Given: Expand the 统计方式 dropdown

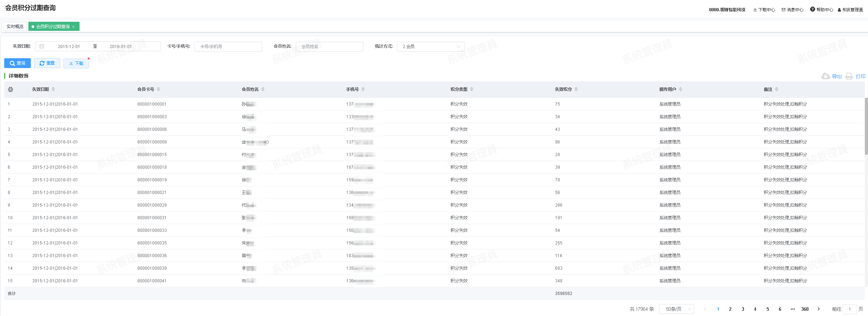Looking at the screenshot, I should [x=430, y=46].
